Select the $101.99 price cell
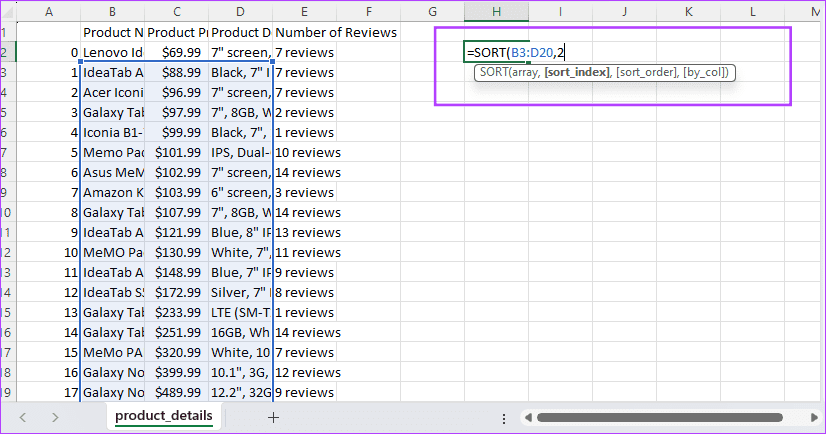Screen dimensions: 826x434 coord(177,152)
